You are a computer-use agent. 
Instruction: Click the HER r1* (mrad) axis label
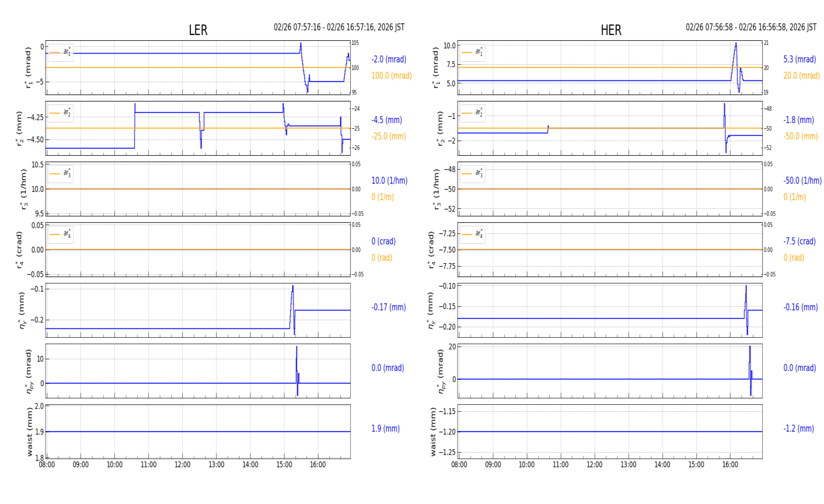point(436,68)
